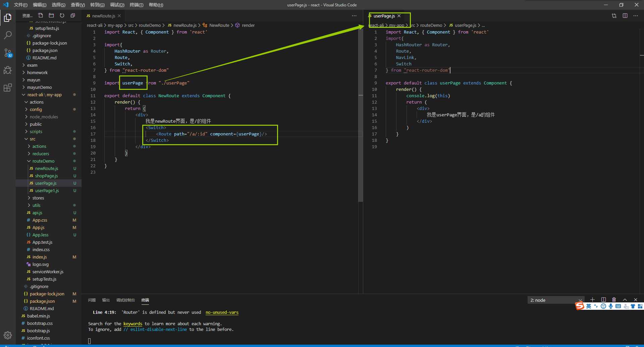The height and width of the screenshot is (347, 644).
Task: Open Sogou emoji smiley icon
Action: click(x=603, y=306)
